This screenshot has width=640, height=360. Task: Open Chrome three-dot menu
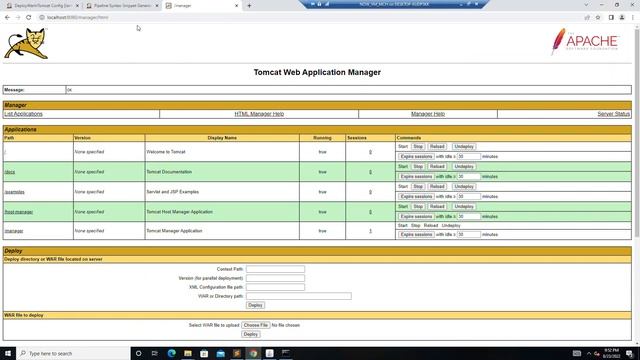tap(633, 18)
